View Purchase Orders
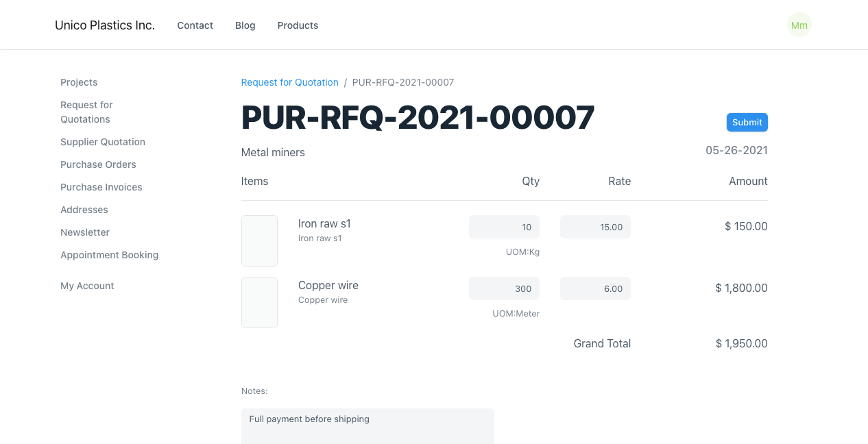The height and width of the screenshot is (444, 868). pos(98,164)
